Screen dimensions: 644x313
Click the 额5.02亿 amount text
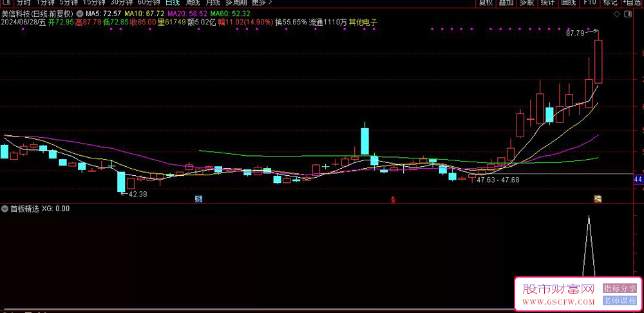[202, 22]
